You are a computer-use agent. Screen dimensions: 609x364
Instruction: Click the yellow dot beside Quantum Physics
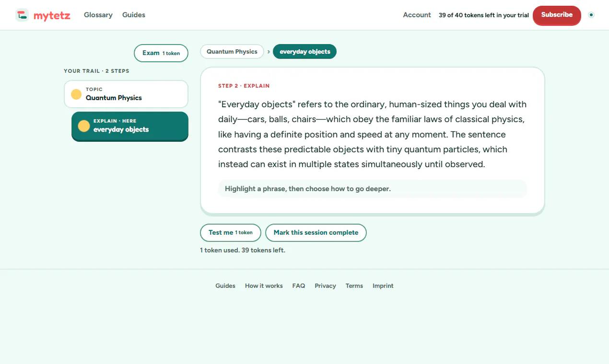(x=76, y=94)
